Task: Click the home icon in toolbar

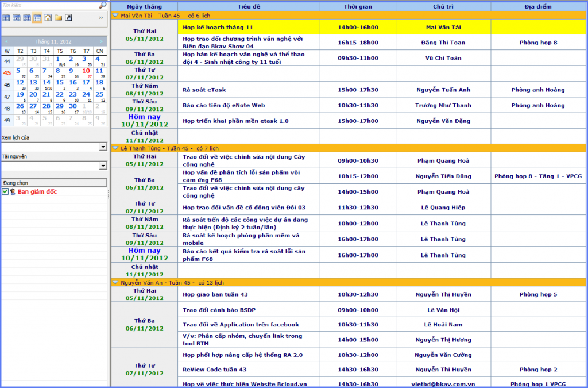Action: pyautogui.click(x=48, y=18)
